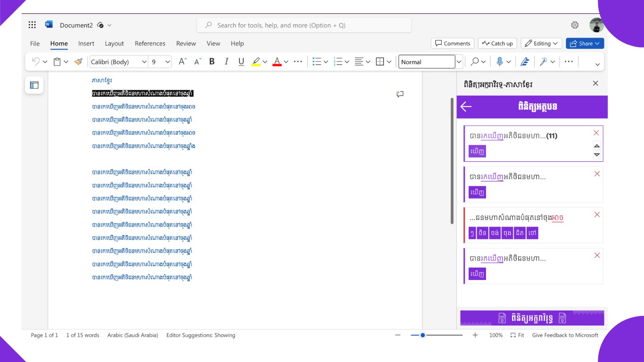Click the paragraph alignment icon
Viewport: 644px width, 362px height.
coord(359,62)
